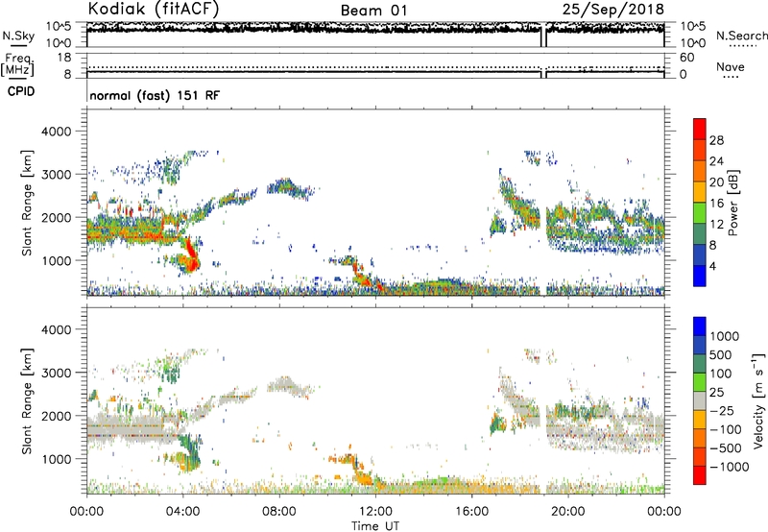
Task: Click the blue 1000 m/s velocity swatch
Action: point(700,326)
